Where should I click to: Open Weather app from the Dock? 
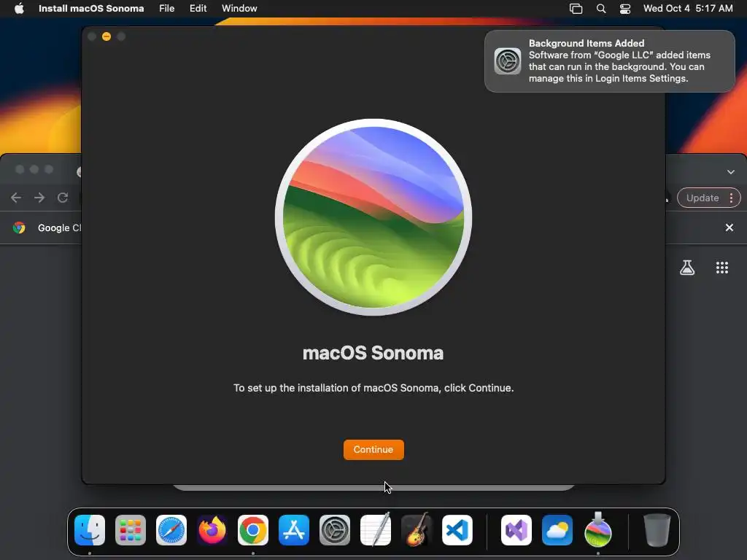(x=557, y=530)
